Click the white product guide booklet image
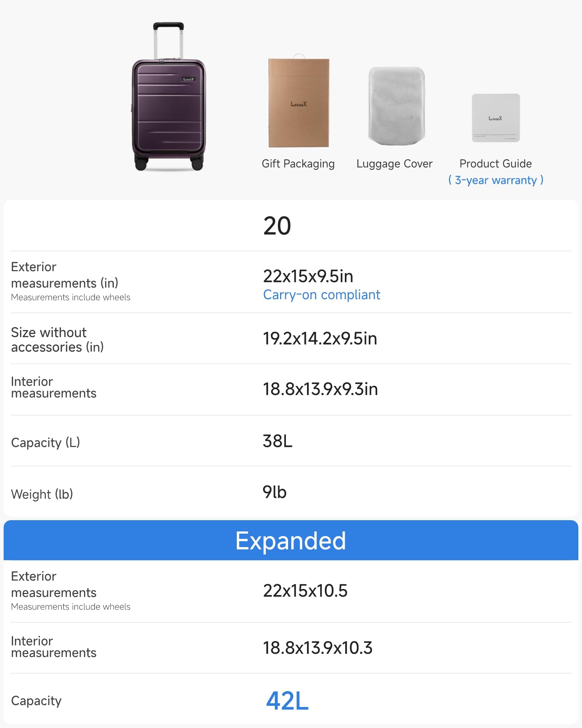582x728 pixels. coord(496,118)
